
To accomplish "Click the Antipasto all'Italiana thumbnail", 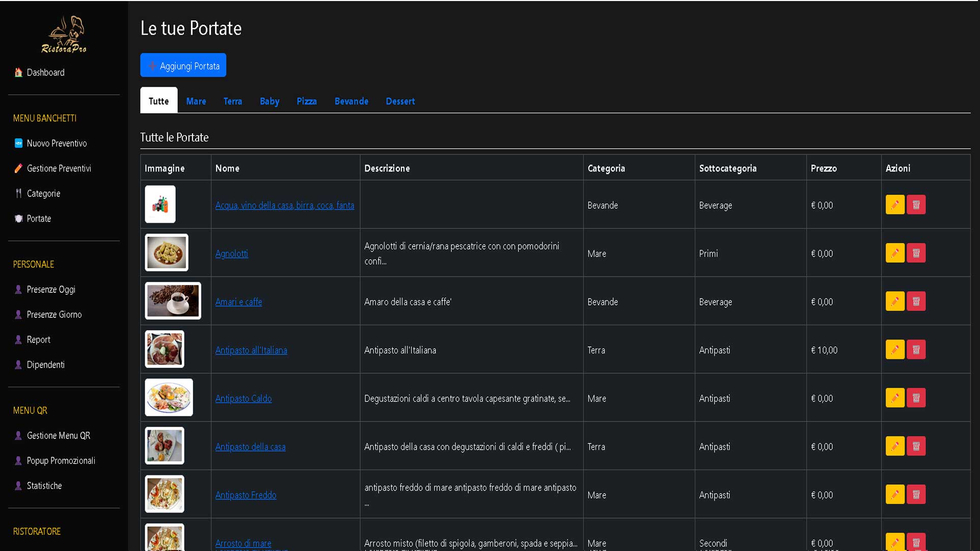I will click(165, 349).
